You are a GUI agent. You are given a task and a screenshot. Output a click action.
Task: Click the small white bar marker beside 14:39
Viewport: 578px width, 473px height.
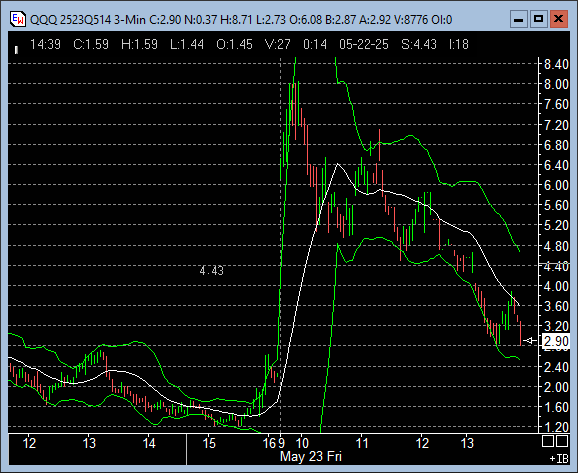[x=16, y=50]
